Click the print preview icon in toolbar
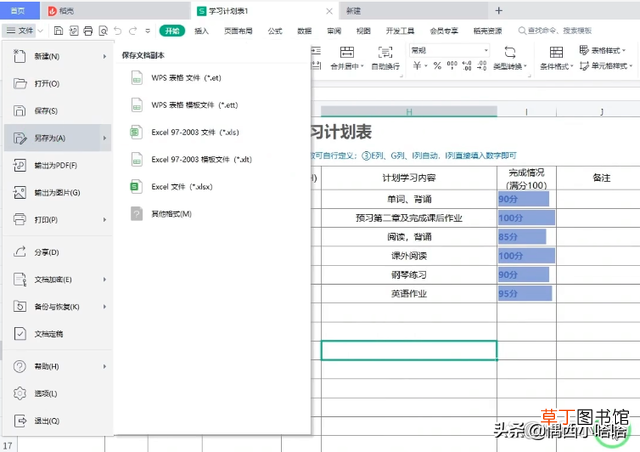This screenshot has width=640, height=452. 103,31
